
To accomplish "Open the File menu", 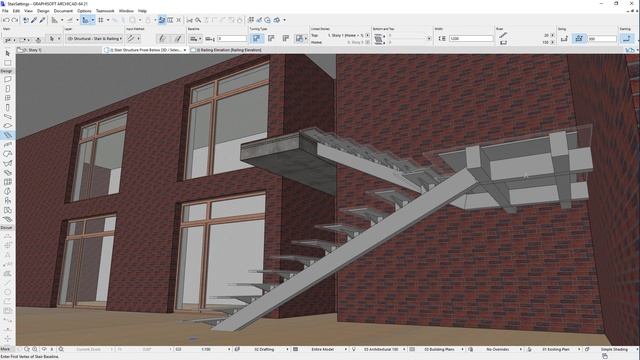I will tap(5, 11).
